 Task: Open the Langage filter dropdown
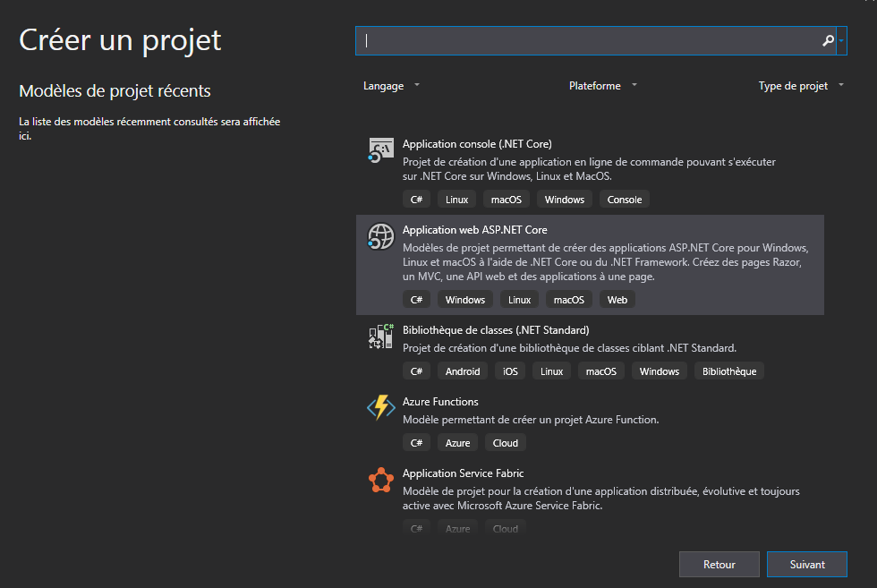(391, 86)
